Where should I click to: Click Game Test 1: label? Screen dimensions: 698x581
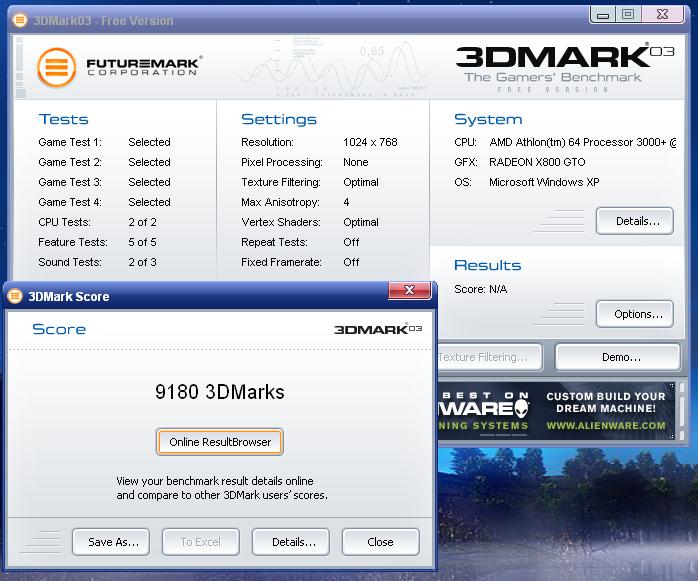coord(70,142)
